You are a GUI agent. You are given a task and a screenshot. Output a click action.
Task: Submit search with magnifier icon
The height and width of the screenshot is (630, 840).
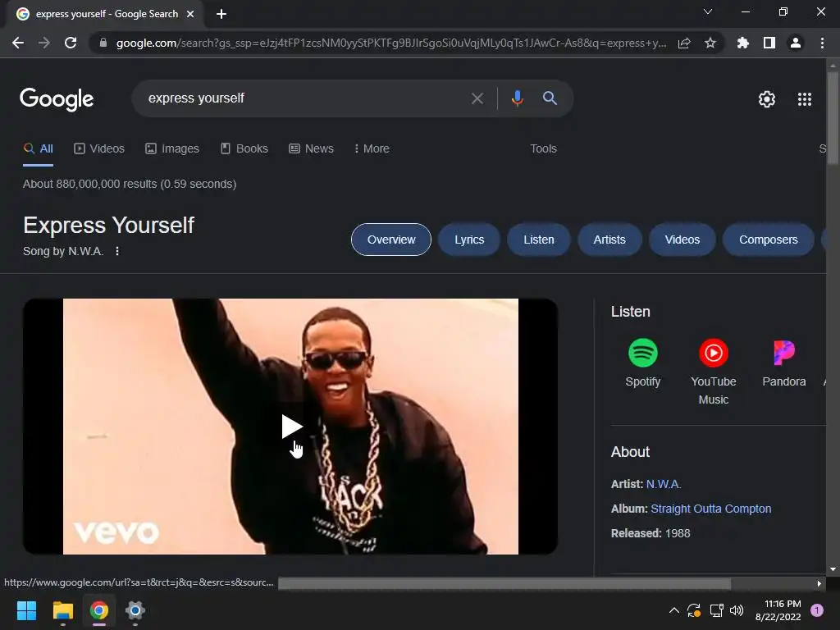click(x=550, y=98)
